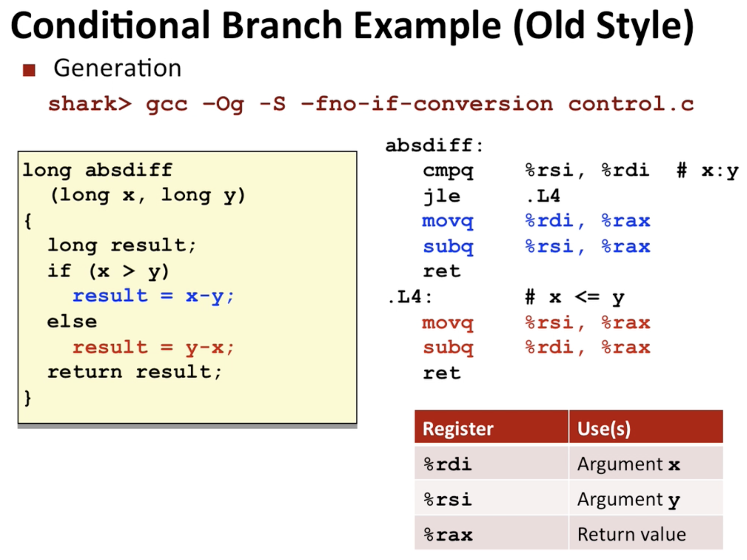Click the 'if (x > y)' condition line
The height and width of the screenshot is (560, 747).
pos(108,271)
